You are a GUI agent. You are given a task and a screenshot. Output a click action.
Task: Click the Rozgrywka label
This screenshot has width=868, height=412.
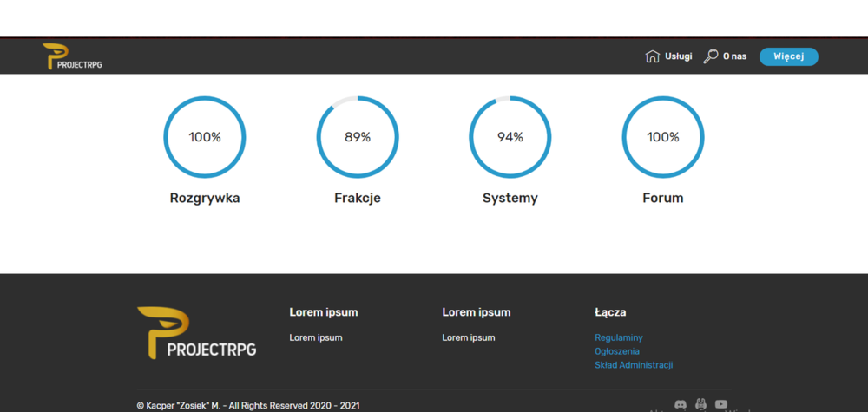click(x=205, y=198)
